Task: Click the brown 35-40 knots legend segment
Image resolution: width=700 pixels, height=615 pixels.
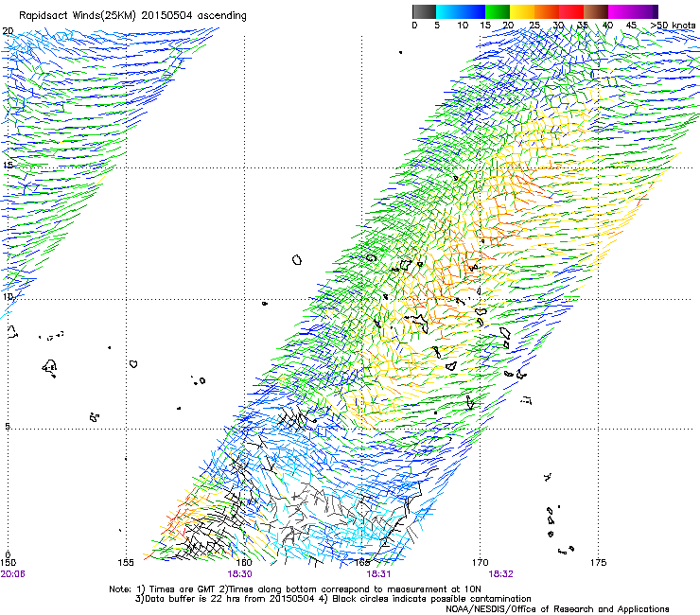Action: pos(596,11)
